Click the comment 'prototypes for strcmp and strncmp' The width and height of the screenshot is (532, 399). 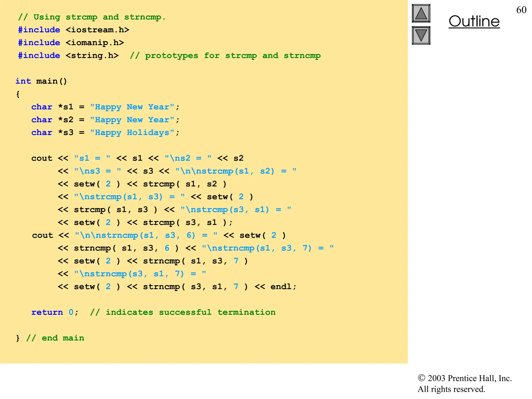233,56
